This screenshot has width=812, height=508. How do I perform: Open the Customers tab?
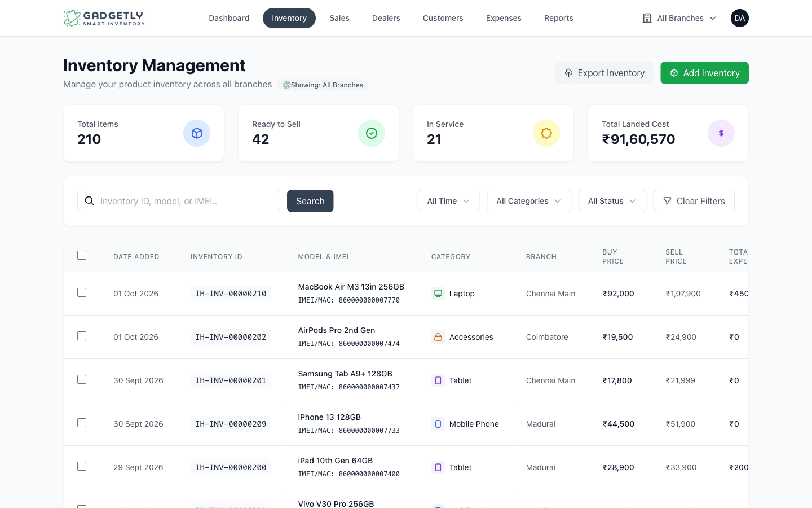443,18
